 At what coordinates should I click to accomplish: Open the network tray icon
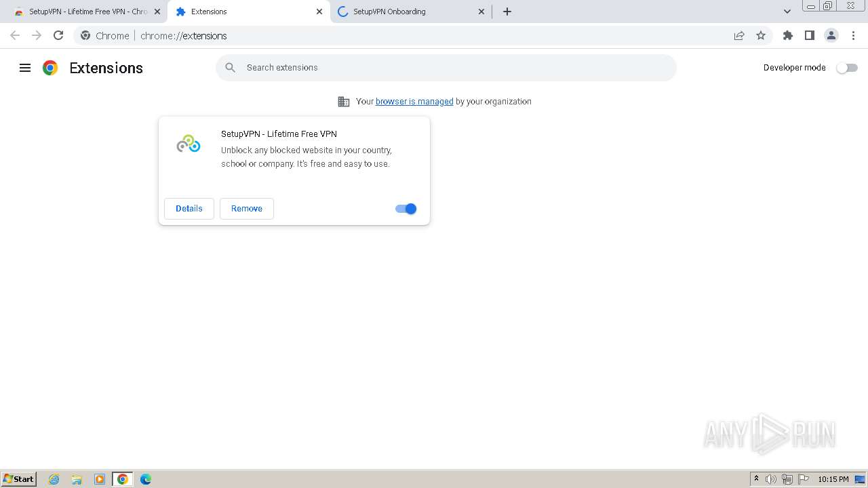coord(787,479)
